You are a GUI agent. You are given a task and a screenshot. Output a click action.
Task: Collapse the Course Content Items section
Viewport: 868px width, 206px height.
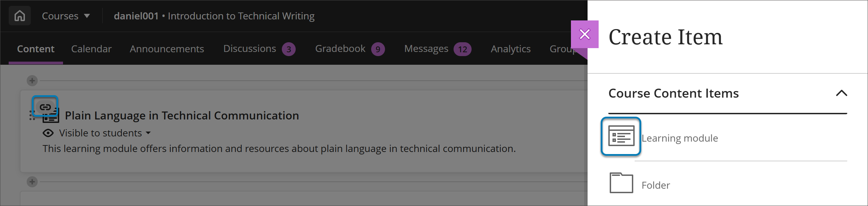[841, 93]
